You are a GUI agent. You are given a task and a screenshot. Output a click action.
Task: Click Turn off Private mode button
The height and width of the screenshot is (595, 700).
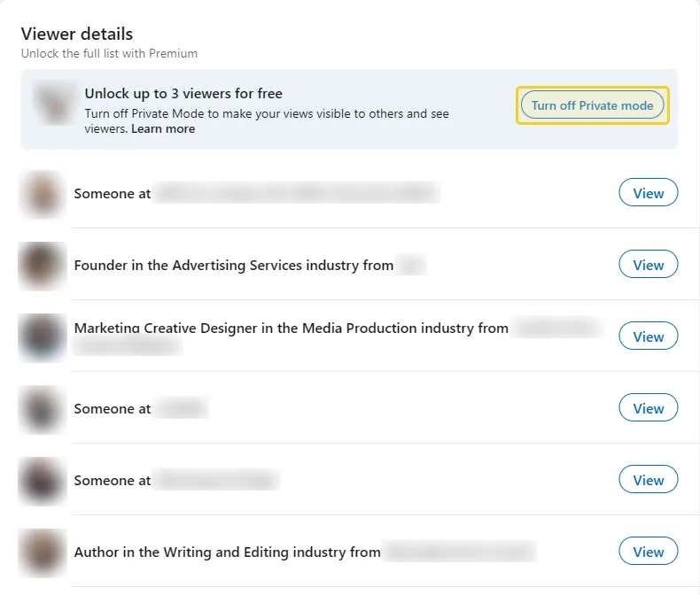[592, 105]
